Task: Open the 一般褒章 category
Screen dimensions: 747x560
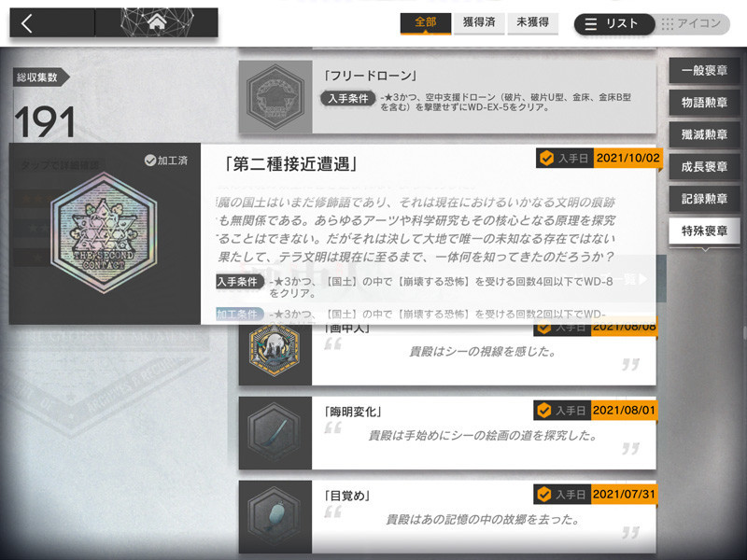Action: tap(704, 71)
